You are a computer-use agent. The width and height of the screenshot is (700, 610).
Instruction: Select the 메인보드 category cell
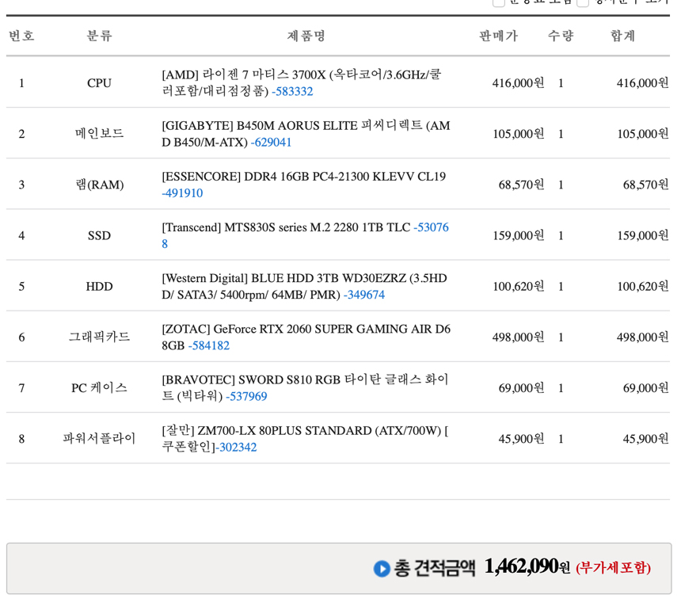click(99, 134)
